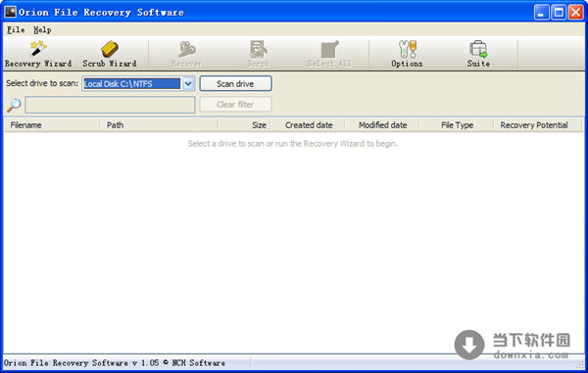Click the Clear filter button
Image resolution: width=588 pixels, height=373 pixels.
(235, 105)
